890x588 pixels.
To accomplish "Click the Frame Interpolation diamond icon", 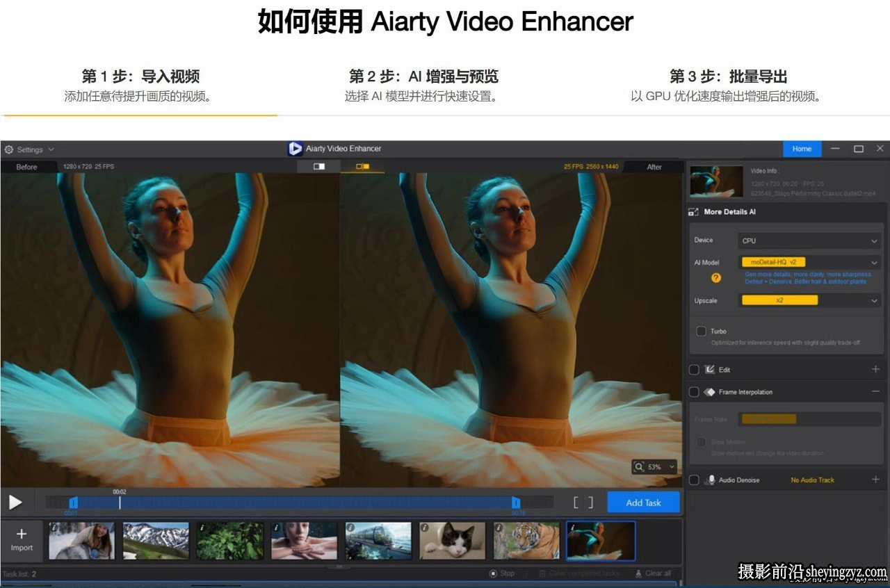I will pyautogui.click(x=710, y=392).
